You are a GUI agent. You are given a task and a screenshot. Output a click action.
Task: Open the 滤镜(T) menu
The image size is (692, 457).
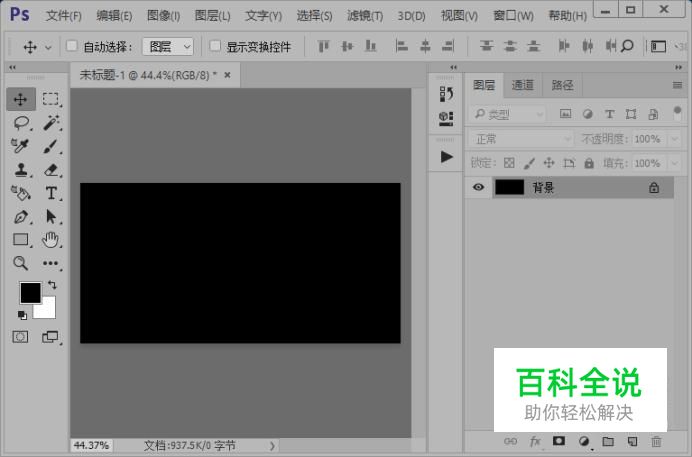(365, 16)
